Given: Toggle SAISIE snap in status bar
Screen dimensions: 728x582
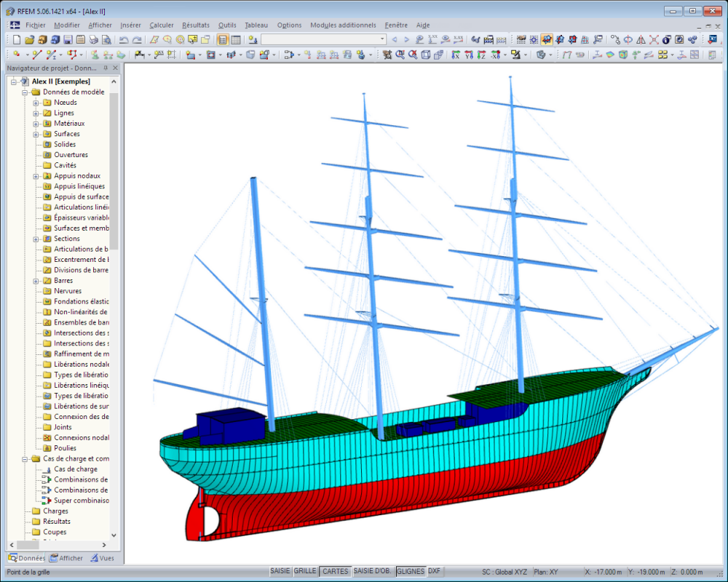Looking at the screenshot, I should coord(280,571).
